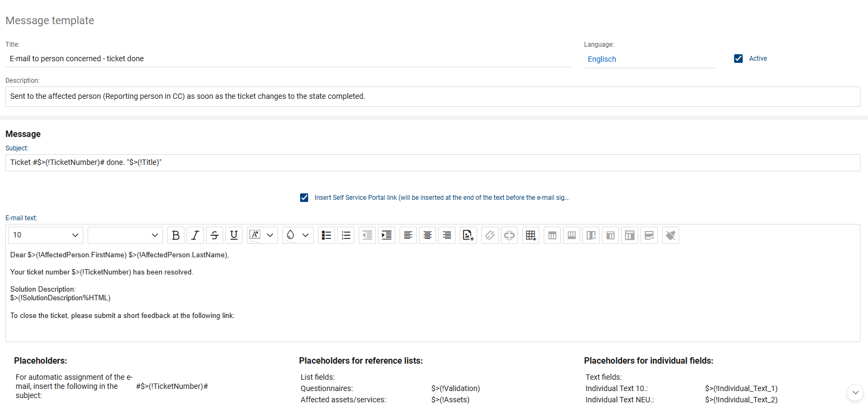
Task: Click the insert document icon
Action: pos(468,235)
